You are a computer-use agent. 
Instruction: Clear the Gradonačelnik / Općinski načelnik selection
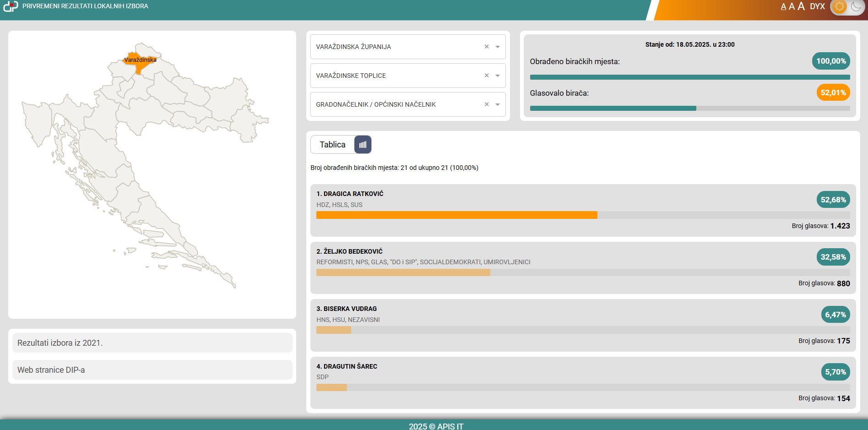tap(487, 104)
